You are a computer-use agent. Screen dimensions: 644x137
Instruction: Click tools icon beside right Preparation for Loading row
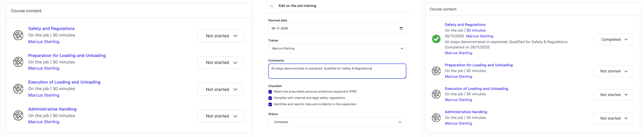pos(436,71)
